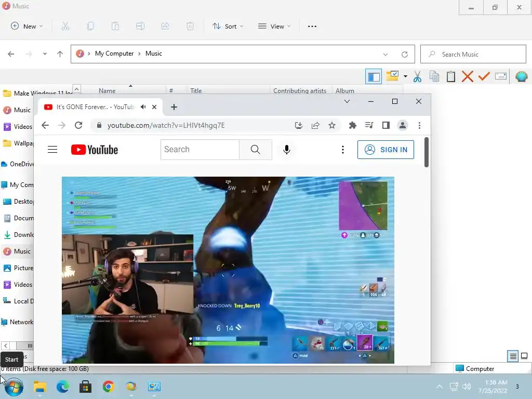Open YouTube hamburger guide menu
Image resolution: width=532 pixels, height=399 pixels.
(x=52, y=150)
